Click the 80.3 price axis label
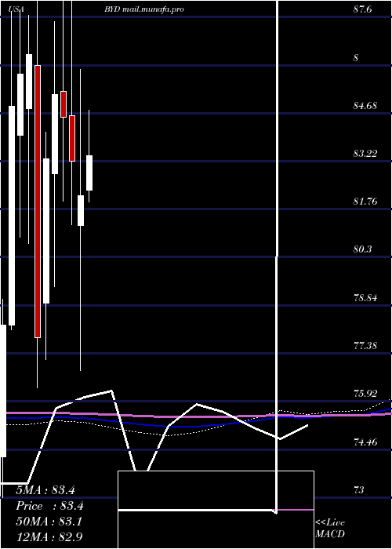 pyautogui.click(x=362, y=249)
